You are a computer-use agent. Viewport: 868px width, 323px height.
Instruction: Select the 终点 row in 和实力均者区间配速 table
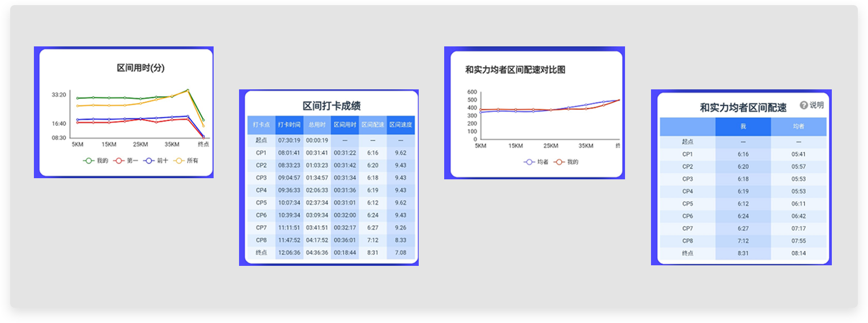[x=743, y=253]
